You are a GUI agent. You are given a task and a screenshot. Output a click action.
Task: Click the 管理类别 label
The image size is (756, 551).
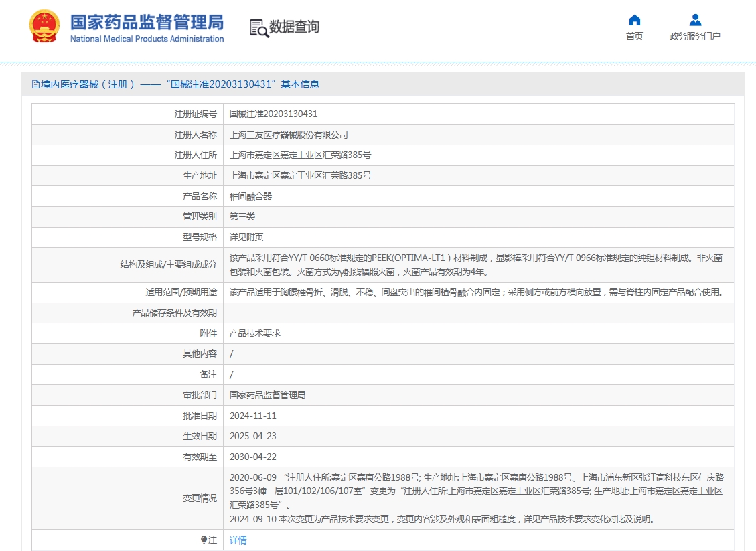[x=200, y=217]
